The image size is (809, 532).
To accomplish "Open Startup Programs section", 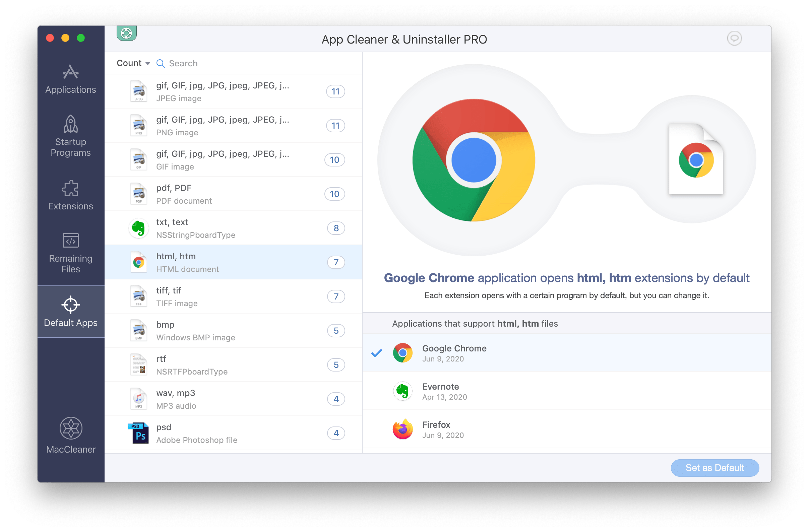I will coord(71,136).
